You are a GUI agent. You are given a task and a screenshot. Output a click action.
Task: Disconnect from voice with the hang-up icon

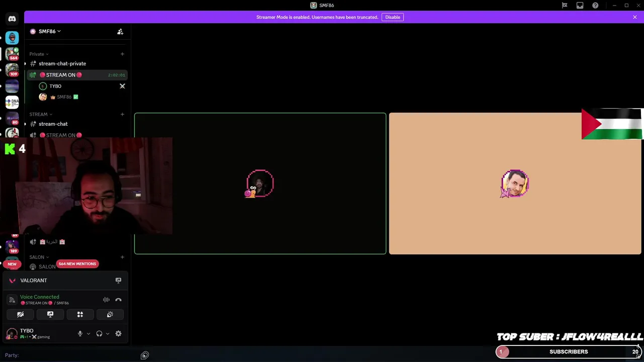coord(118,300)
